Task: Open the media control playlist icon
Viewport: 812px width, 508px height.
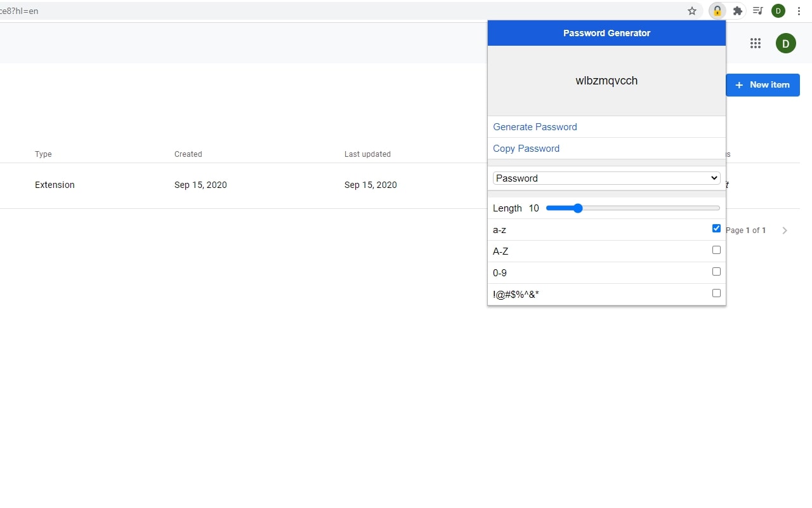Action: pyautogui.click(x=757, y=11)
